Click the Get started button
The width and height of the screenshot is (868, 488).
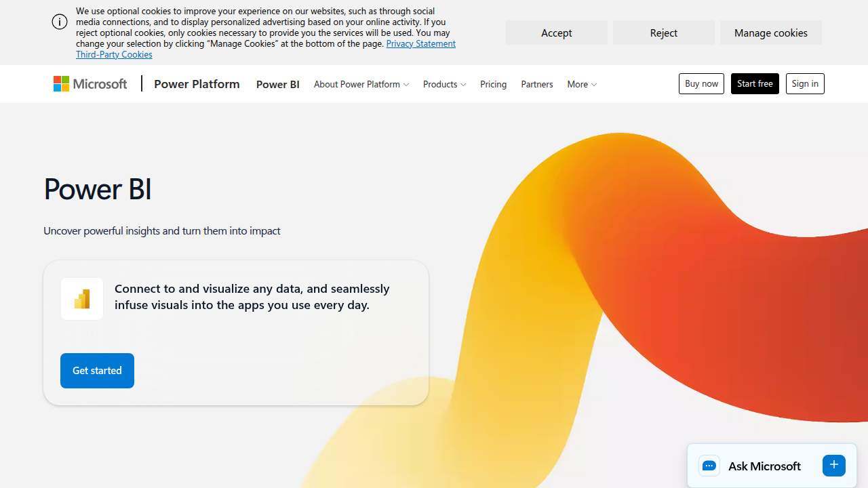click(97, 371)
